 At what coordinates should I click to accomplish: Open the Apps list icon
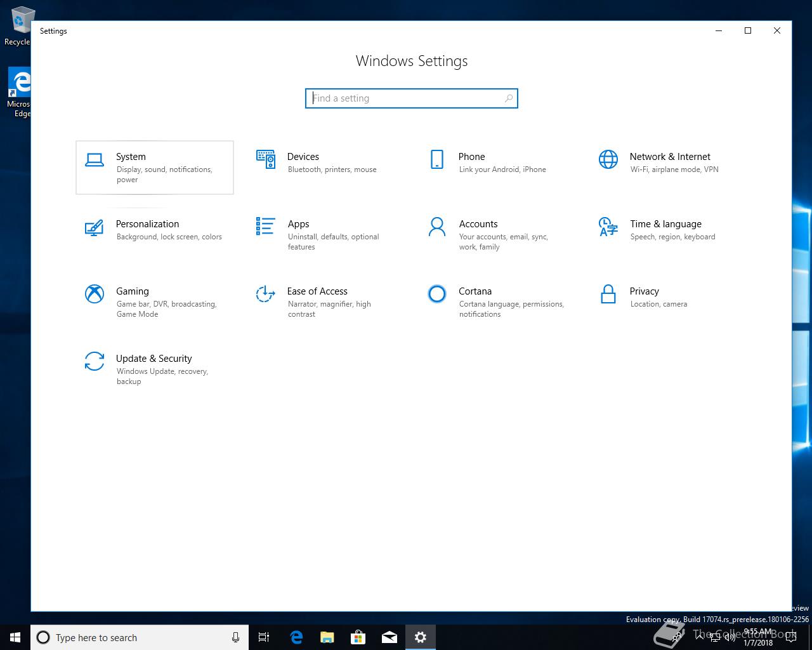(x=266, y=226)
